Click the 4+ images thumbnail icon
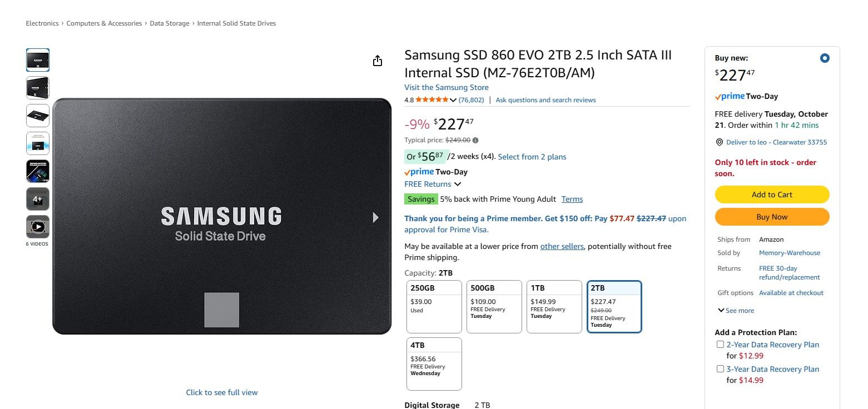The image size is (868, 409). [37, 199]
